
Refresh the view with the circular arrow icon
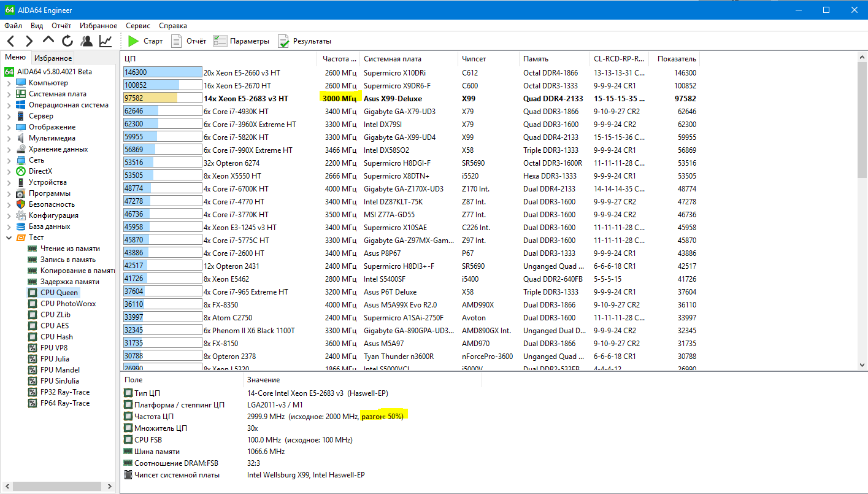[x=67, y=41]
